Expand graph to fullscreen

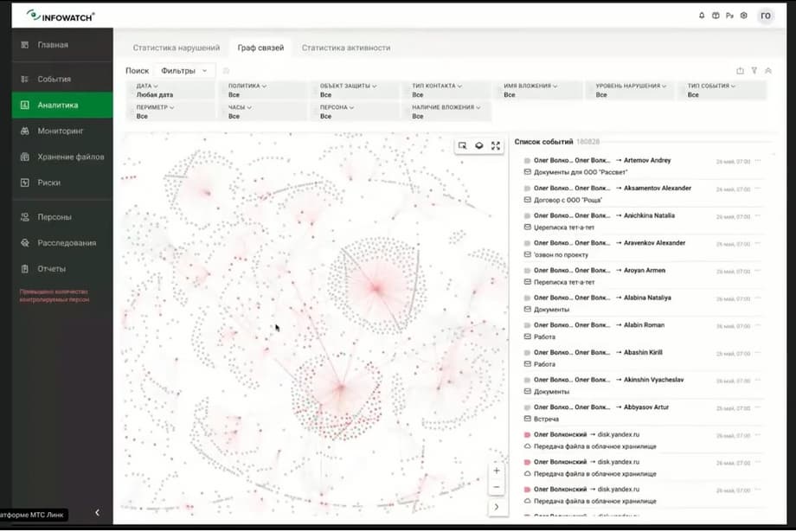point(496,145)
